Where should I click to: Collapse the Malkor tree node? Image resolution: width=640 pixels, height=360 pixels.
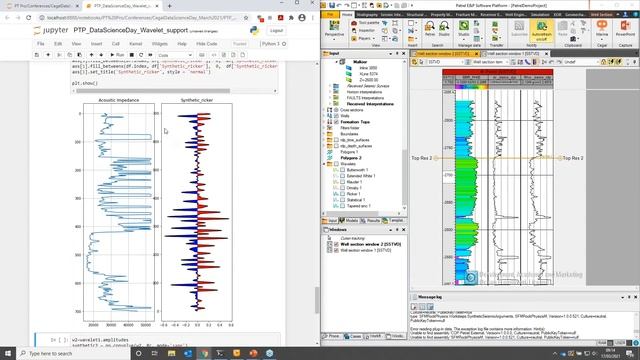(x=337, y=62)
